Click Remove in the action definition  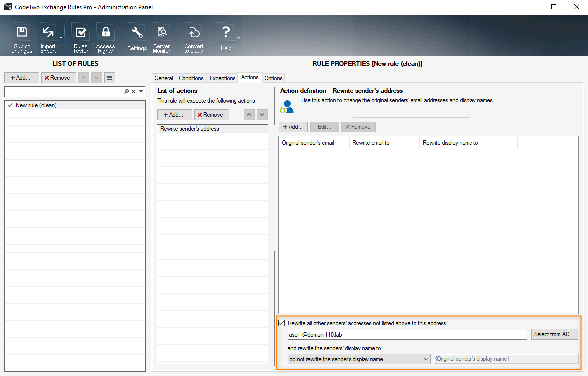[358, 127]
